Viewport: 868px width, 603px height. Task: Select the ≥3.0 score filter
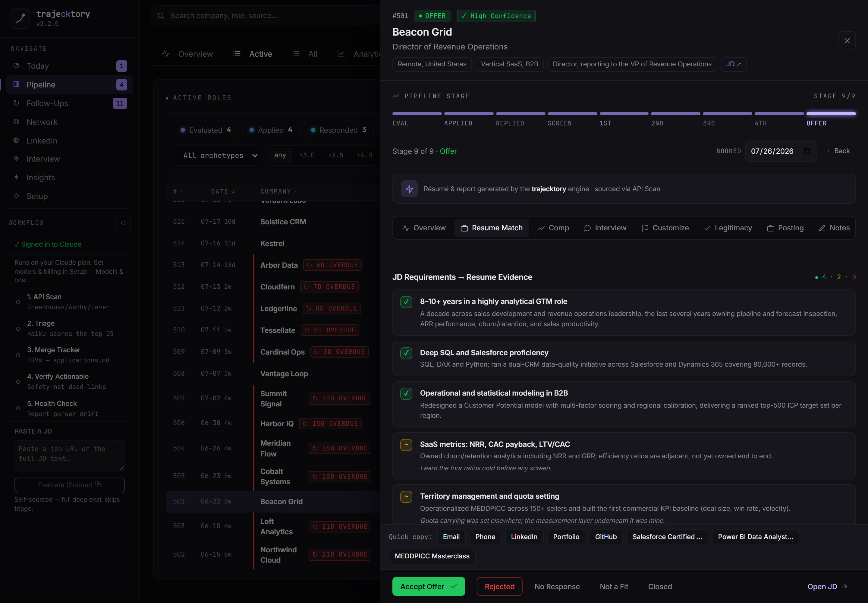[x=307, y=155]
